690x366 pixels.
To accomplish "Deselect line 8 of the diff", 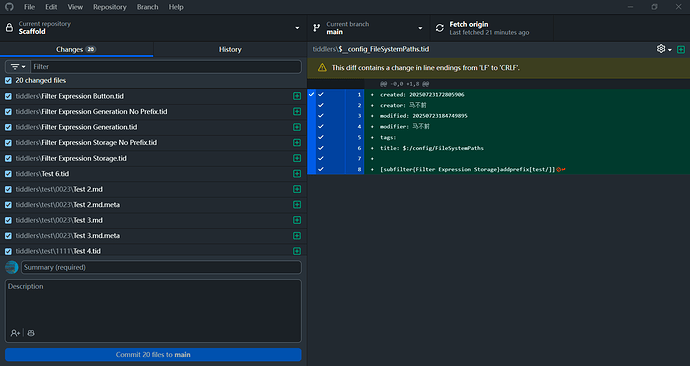I will coord(321,169).
